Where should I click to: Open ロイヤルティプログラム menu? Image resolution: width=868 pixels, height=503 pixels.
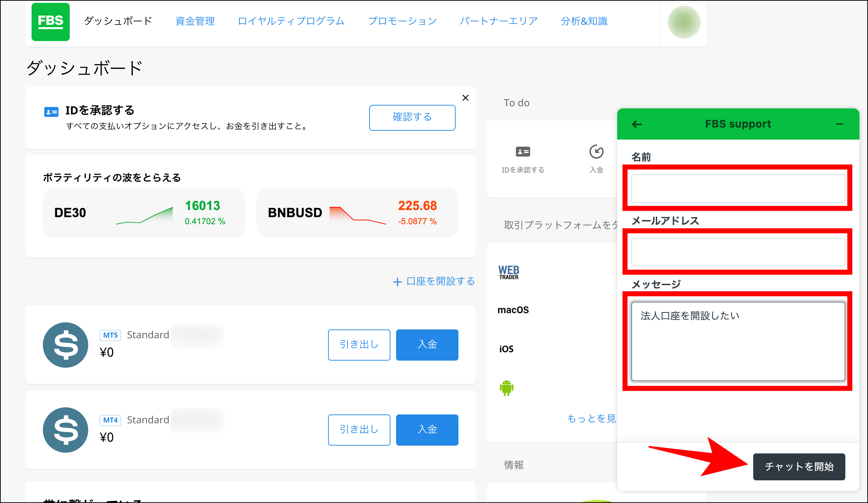pyautogui.click(x=291, y=21)
